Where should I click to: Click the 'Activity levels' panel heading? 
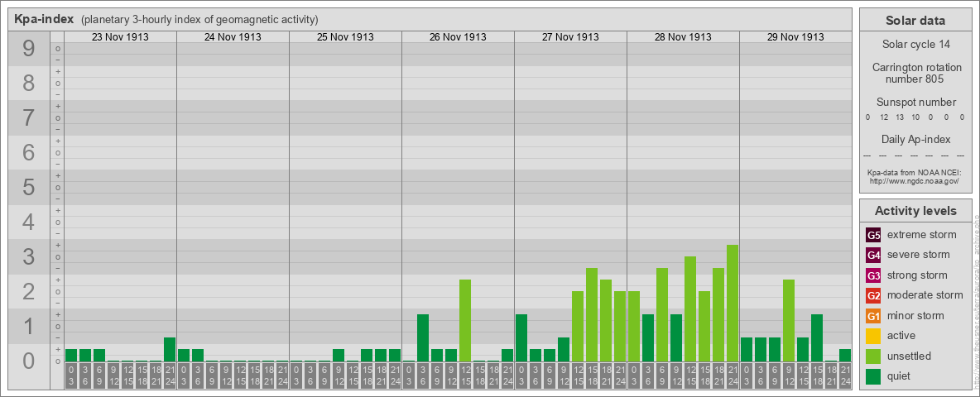point(915,211)
